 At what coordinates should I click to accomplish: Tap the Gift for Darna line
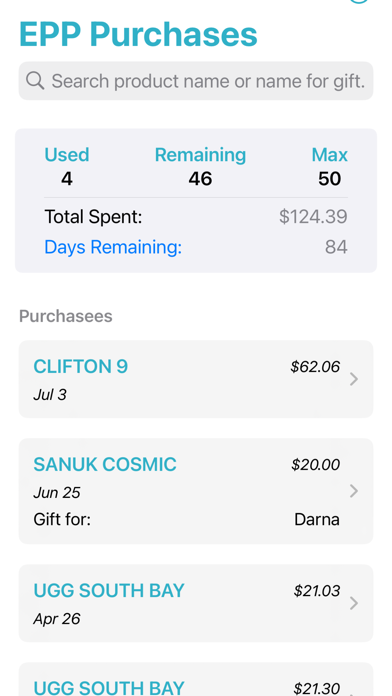click(186, 519)
